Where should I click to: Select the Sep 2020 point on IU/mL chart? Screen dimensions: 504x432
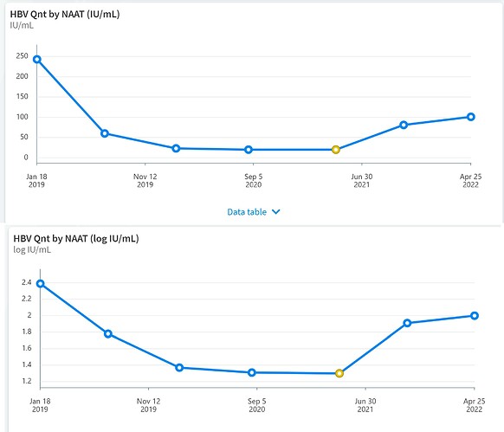click(x=249, y=150)
